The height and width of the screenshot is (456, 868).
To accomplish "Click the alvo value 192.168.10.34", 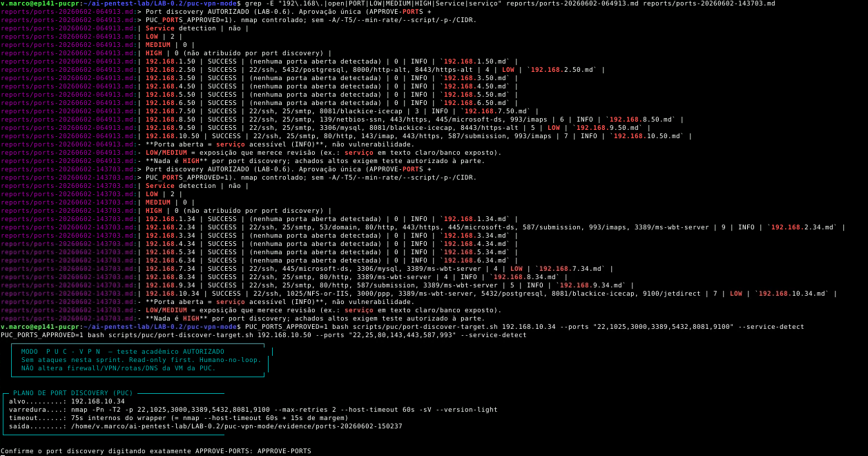I will tap(98, 401).
